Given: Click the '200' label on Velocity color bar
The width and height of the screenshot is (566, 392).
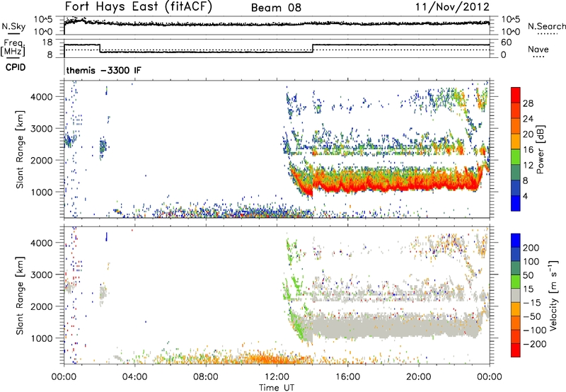Looking at the screenshot, I should coord(531,248).
